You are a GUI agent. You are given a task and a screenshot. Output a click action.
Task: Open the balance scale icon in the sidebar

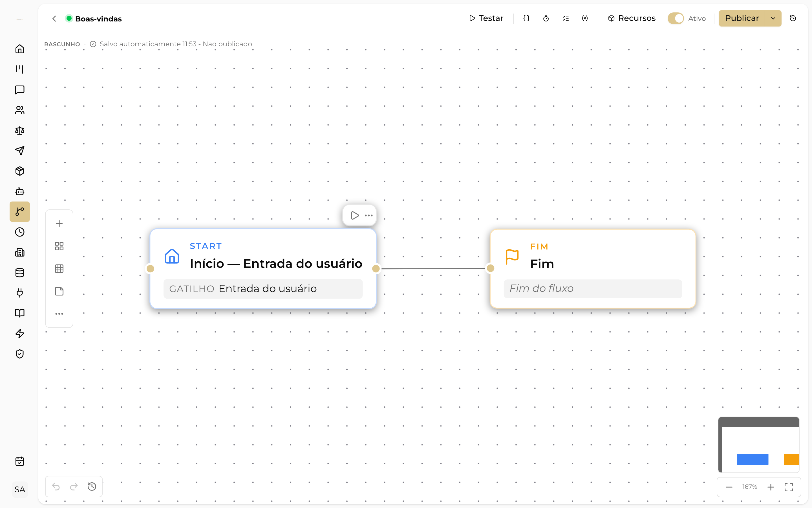coord(20,130)
